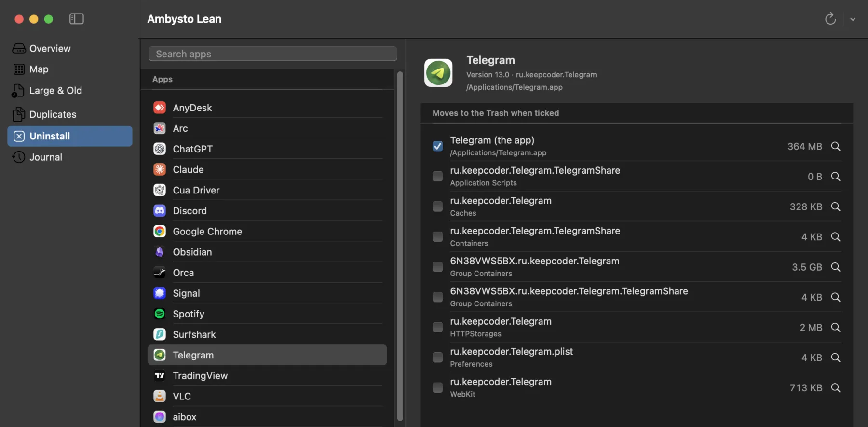The width and height of the screenshot is (868, 427).
Task: Select the VLC app entry
Action: tap(268, 396)
